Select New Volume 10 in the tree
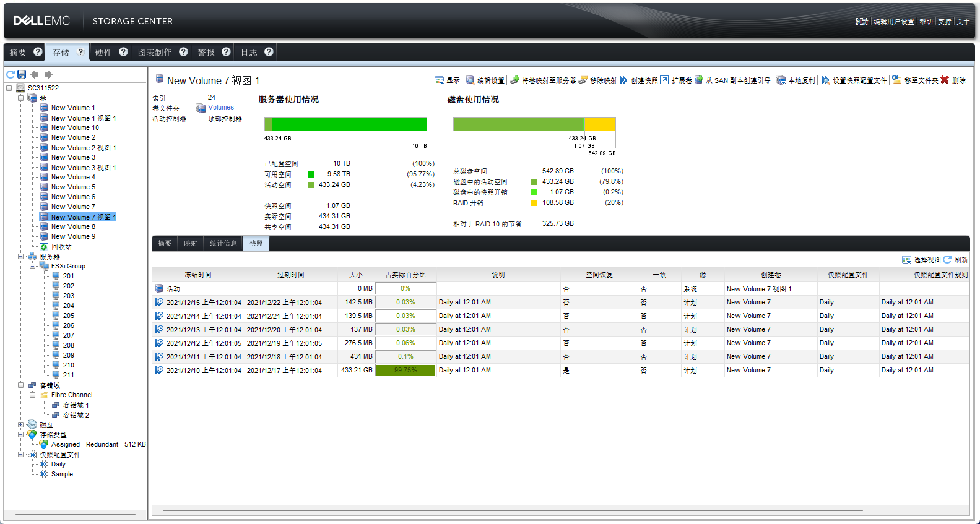This screenshot has height=524, width=980. [x=75, y=127]
